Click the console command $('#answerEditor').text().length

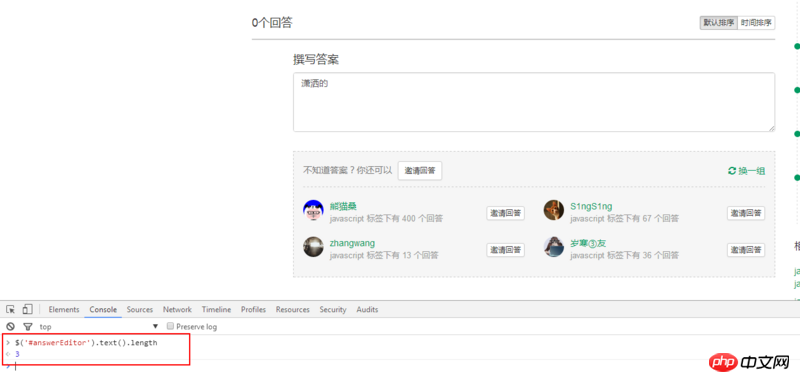point(86,343)
